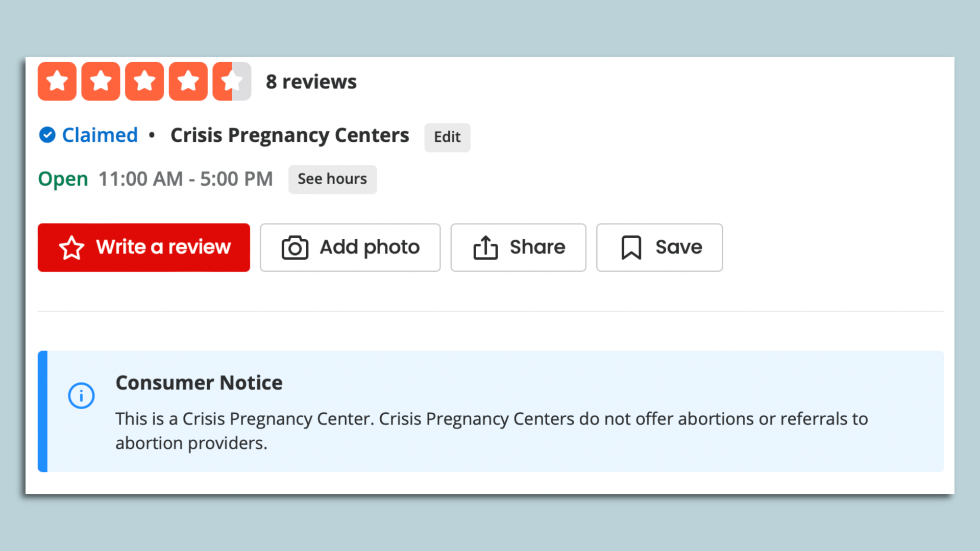Viewport: 980px width, 551px height.
Task: Click the blue checkmark badge beside Claimed
Action: 47,135
